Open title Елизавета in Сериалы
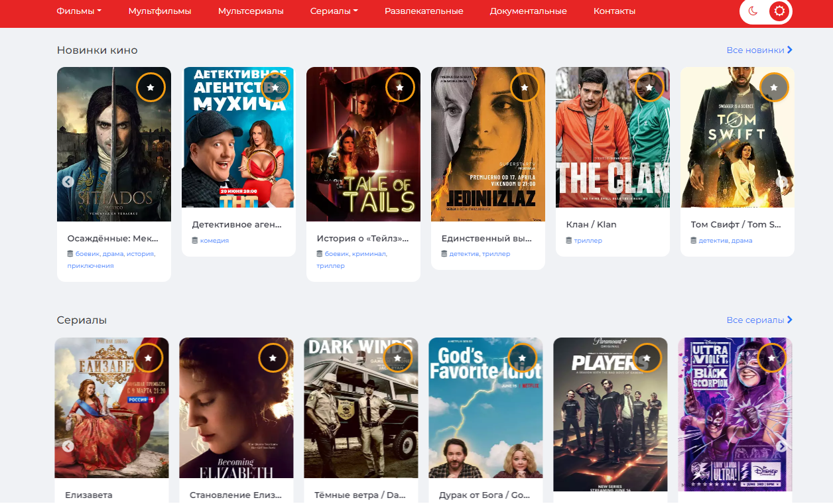The image size is (833, 504). click(x=89, y=495)
